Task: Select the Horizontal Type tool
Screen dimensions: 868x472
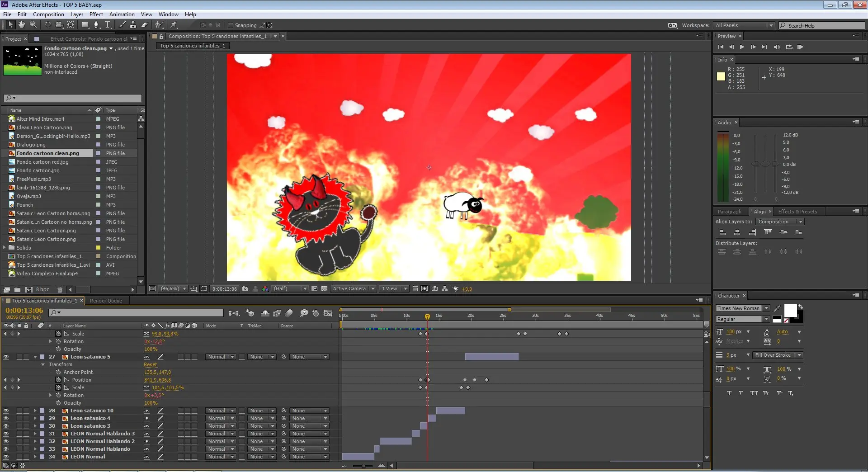Action: [108, 25]
